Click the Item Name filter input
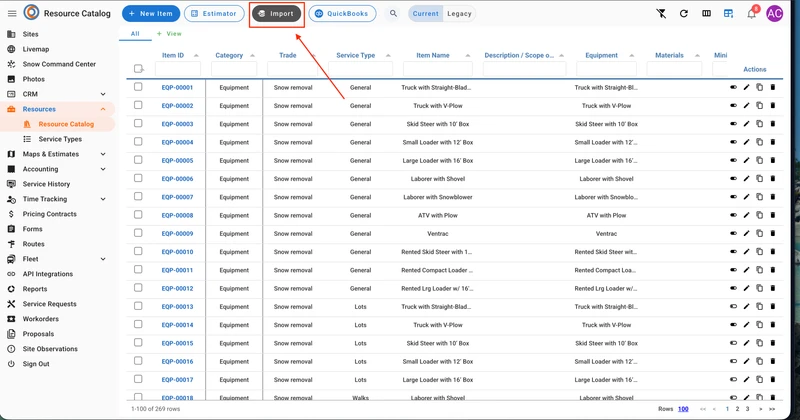 click(x=438, y=69)
